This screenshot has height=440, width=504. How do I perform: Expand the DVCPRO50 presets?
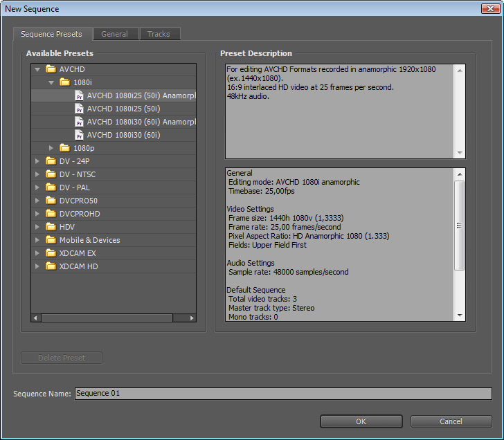click(37, 201)
